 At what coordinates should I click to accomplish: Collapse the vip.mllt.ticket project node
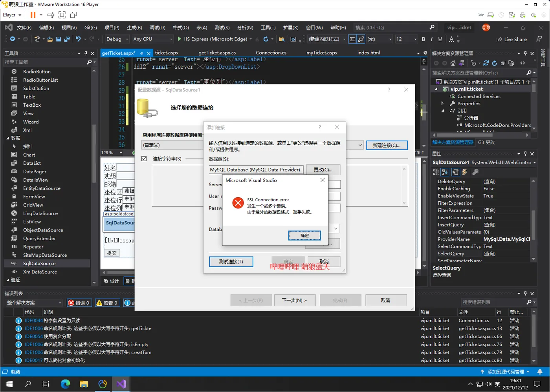[436, 89]
